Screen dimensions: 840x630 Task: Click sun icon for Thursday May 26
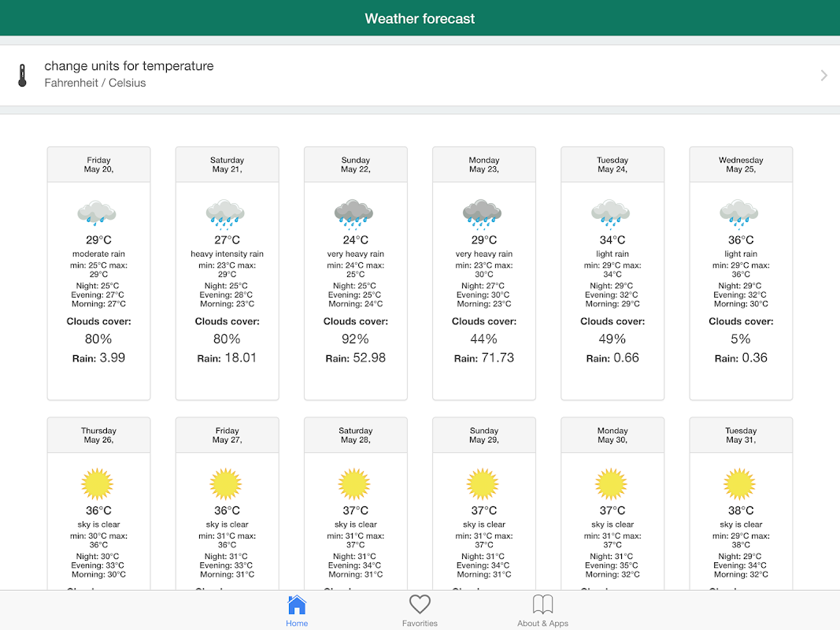(x=97, y=484)
